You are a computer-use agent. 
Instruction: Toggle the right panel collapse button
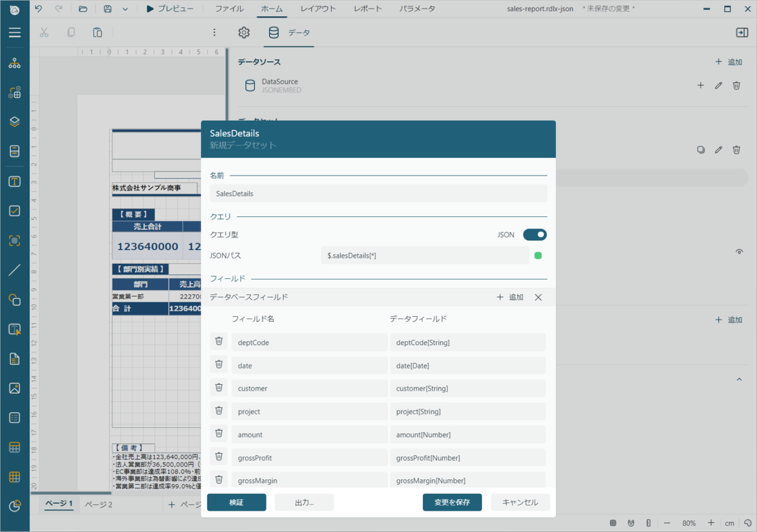point(742,33)
